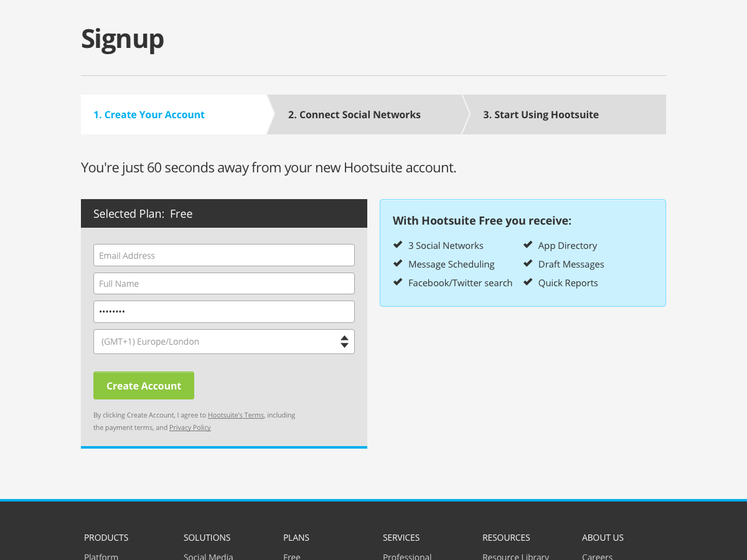Screen dimensions: 747x560
Task: Click the checkmark beside 3 Social Networks
Action: (x=398, y=245)
